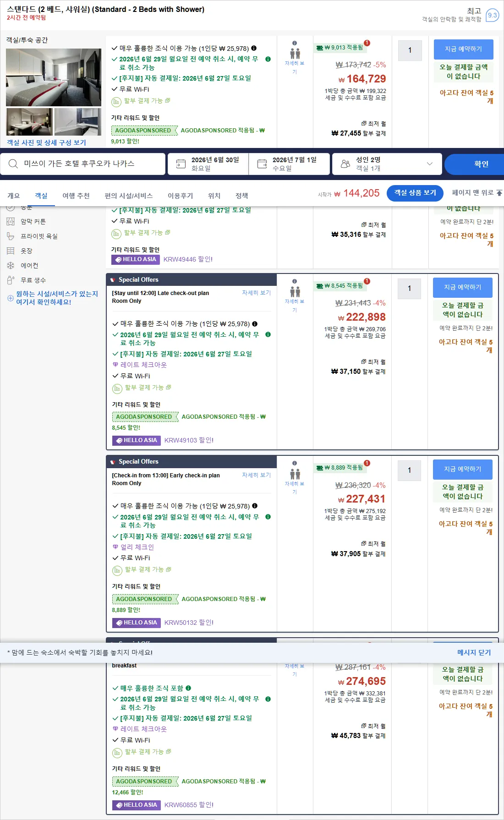
Task: Click the guests icon beside 성인 2명
Action: pos(345,164)
